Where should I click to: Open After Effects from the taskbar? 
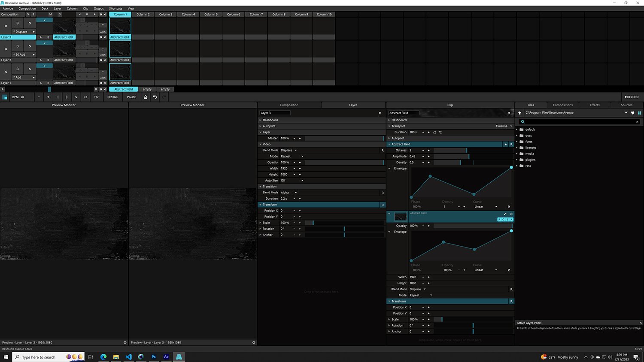pyautogui.click(x=166, y=357)
